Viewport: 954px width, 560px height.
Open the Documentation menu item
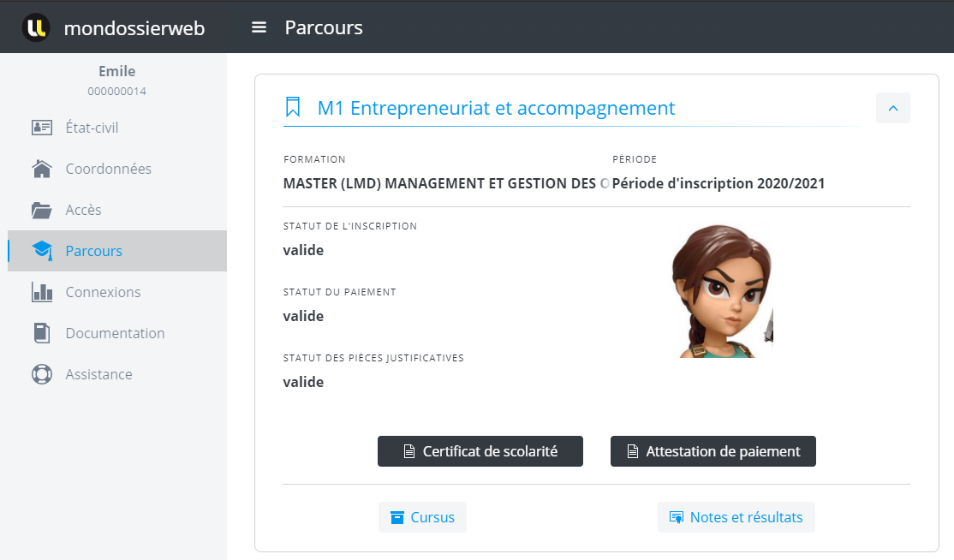pyautogui.click(x=115, y=333)
